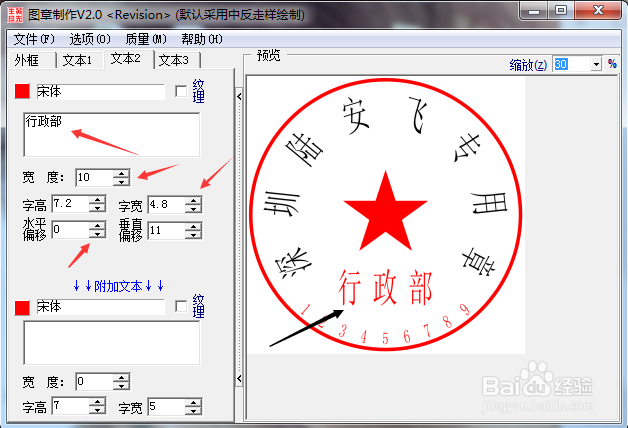Click the 水平偏移 field showing 0
Screen dimensions: 628x428
click(x=70, y=229)
